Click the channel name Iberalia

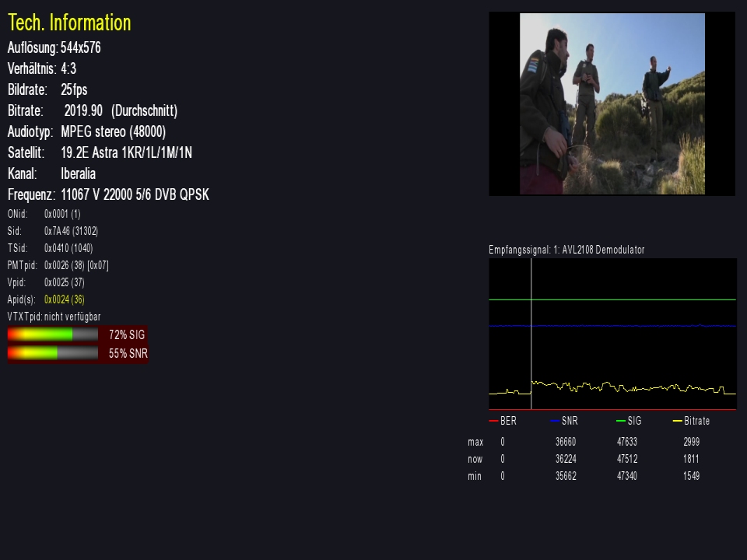point(78,173)
